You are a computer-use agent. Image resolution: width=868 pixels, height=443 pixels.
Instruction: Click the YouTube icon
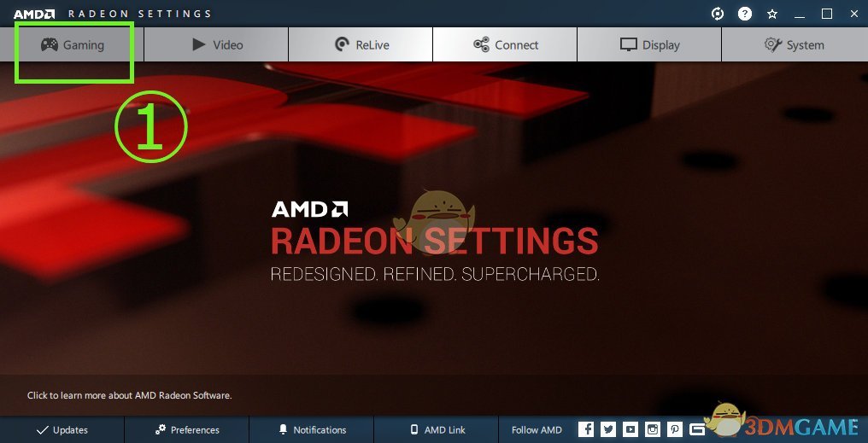[630, 429]
